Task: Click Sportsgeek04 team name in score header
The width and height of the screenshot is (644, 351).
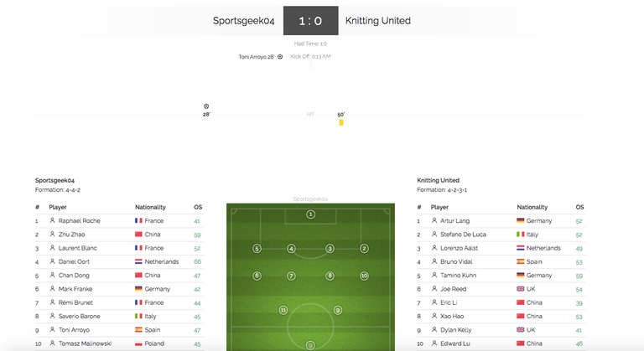Action: pos(243,21)
